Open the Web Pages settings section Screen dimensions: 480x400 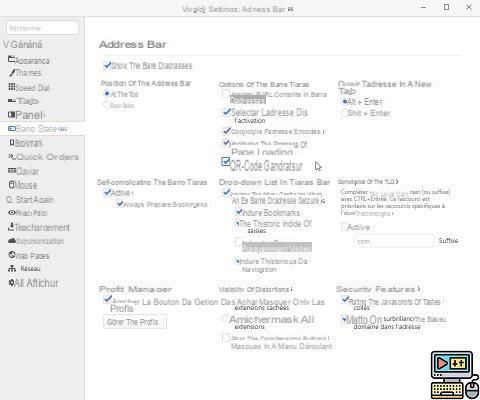[x=29, y=256]
